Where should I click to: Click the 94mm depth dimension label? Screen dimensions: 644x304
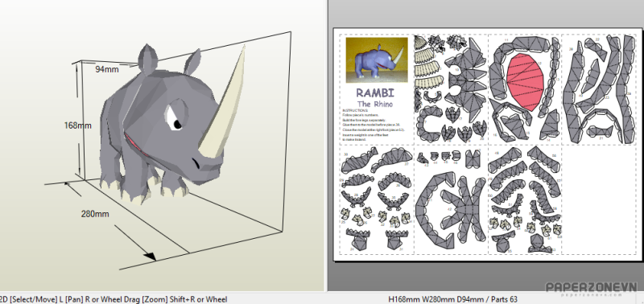tap(107, 69)
